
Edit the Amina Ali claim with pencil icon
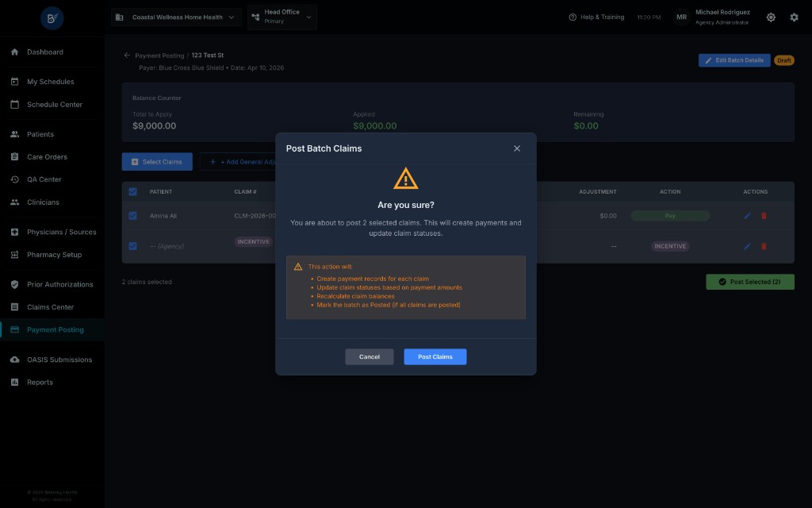[747, 216]
